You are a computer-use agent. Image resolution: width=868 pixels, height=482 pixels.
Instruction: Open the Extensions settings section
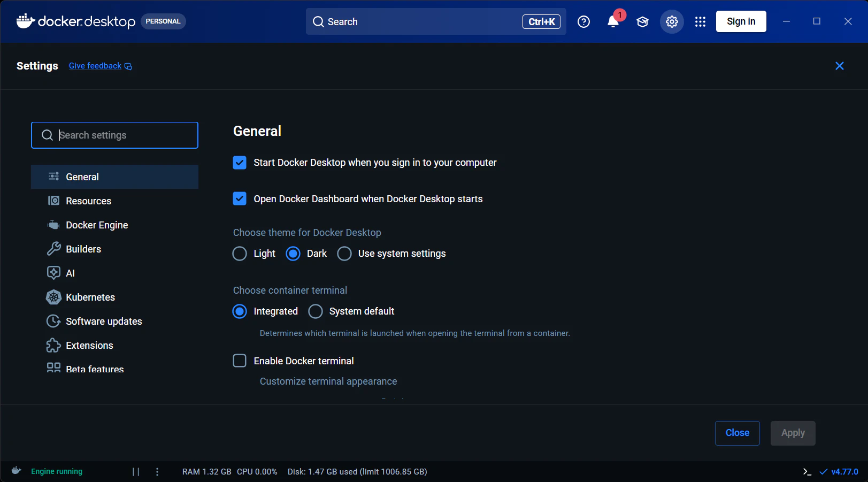[x=114, y=345]
